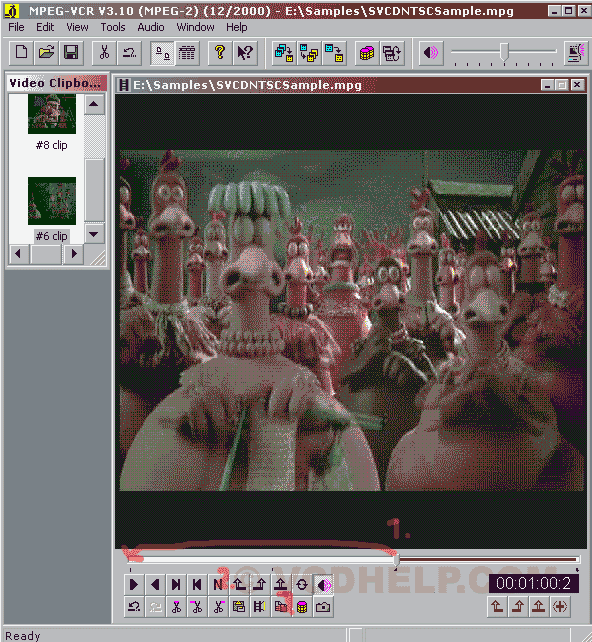Click the 'Ready' status bar text
The height and width of the screenshot is (642, 592).
click(x=23, y=635)
